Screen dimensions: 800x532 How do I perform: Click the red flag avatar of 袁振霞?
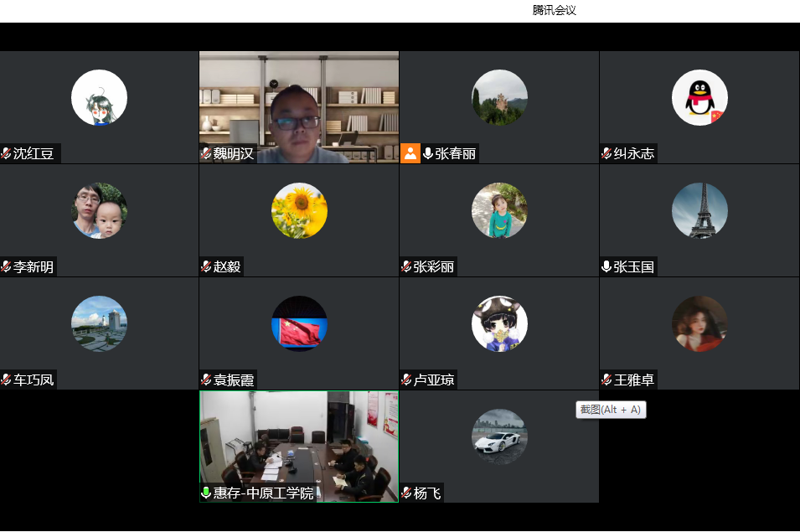tap(299, 323)
